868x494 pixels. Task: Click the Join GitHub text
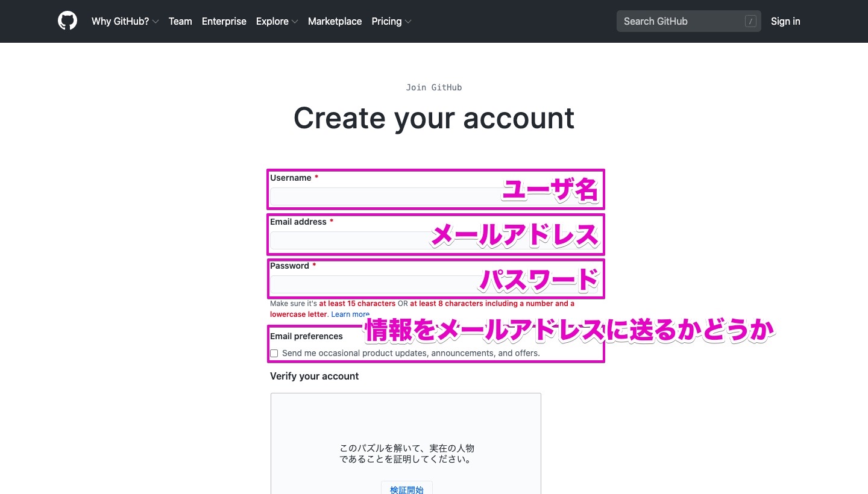tap(434, 87)
